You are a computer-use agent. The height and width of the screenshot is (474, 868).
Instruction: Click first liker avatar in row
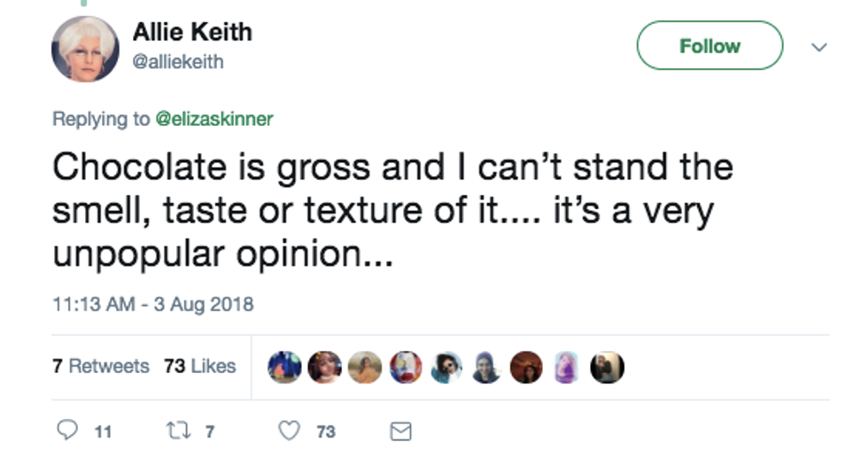click(284, 367)
